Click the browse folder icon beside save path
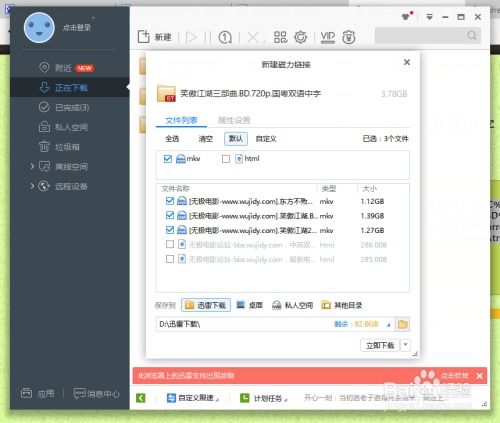Screen dimensions: 500x423 (x=403, y=324)
